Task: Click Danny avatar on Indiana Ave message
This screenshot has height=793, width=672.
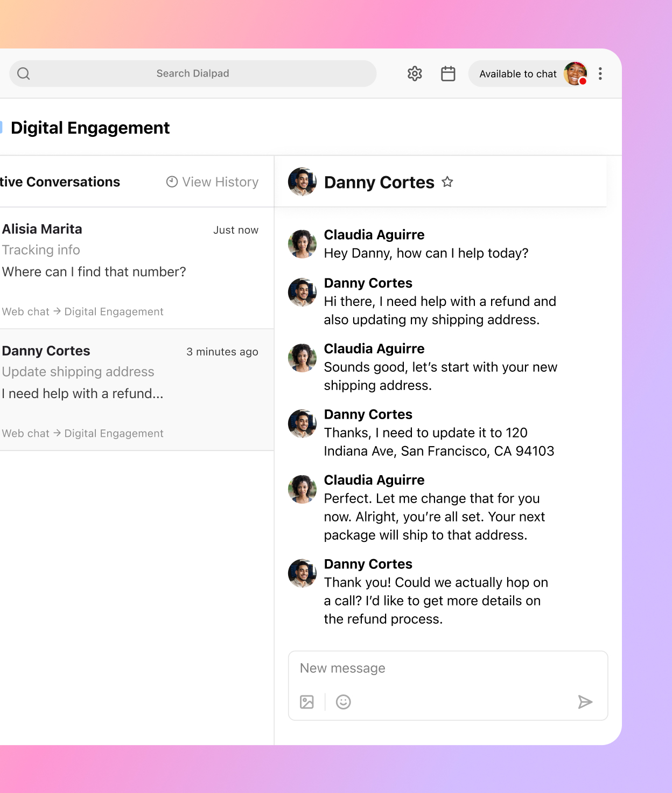Action: point(302,423)
